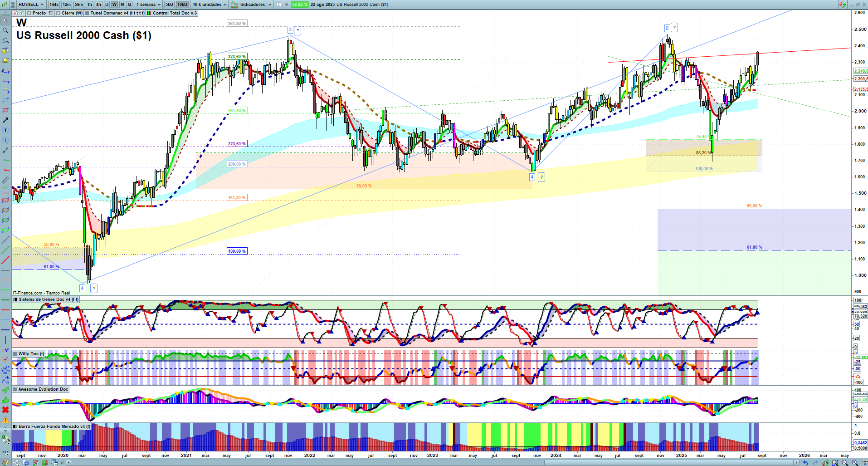The image size is (868, 466).
Task: Pick the ruler measurement tool
Action: click(x=5, y=180)
